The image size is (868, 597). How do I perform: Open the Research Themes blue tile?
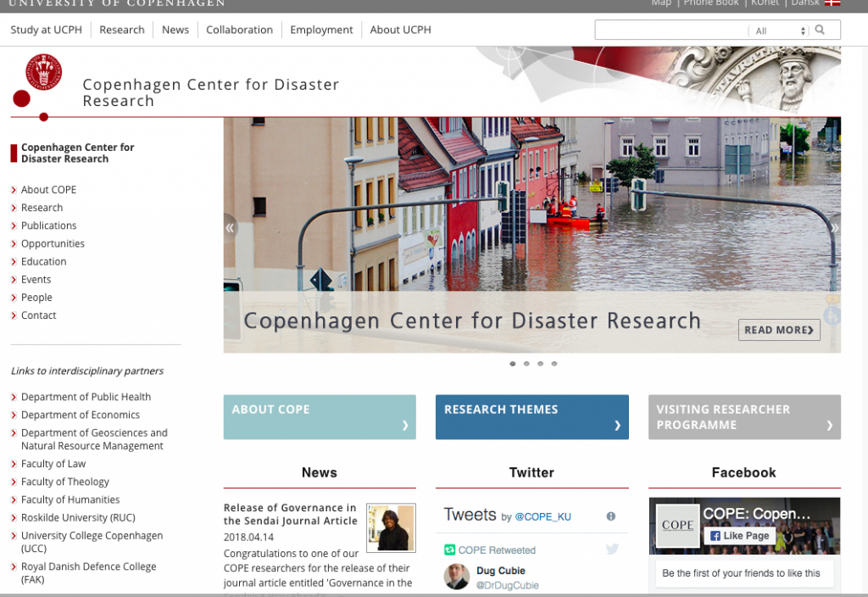tap(532, 417)
